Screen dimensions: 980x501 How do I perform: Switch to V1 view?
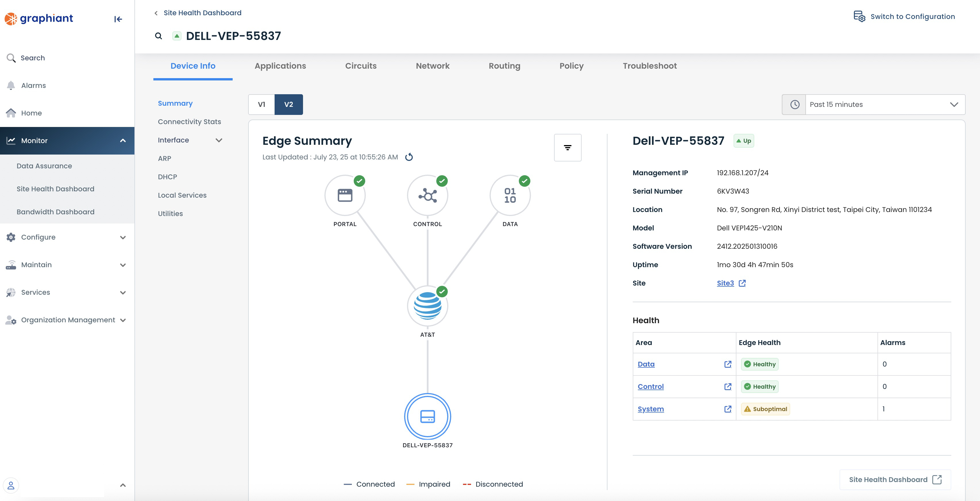262,105
